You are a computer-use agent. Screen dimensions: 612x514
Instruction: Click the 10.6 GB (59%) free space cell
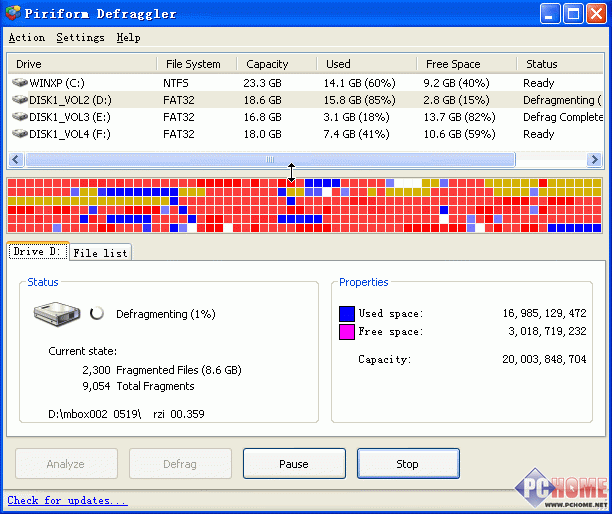click(x=459, y=135)
